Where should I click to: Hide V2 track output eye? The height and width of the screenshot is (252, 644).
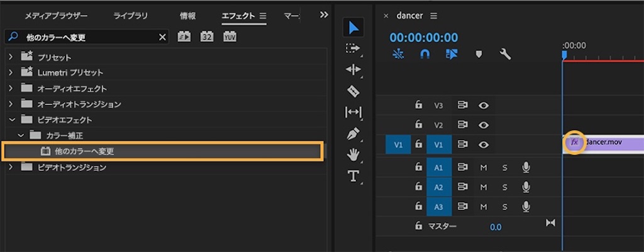tap(484, 125)
